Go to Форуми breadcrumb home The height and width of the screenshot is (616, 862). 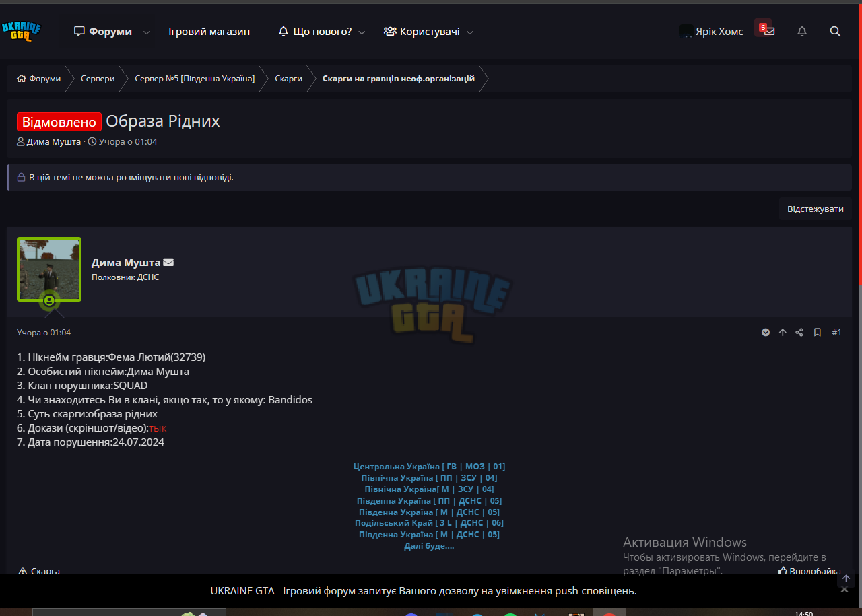point(39,79)
